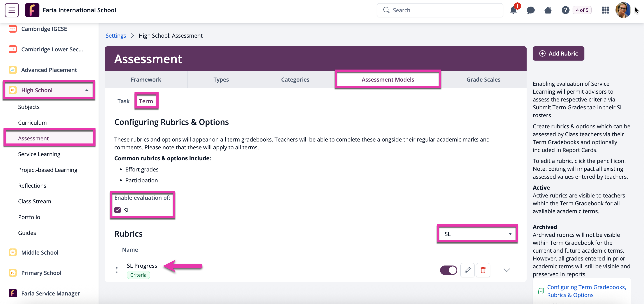Image resolution: width=644 pixels, height=304 pixels.
Task: Expand SL Progress row chevron
Action: [x=507, y=270]
